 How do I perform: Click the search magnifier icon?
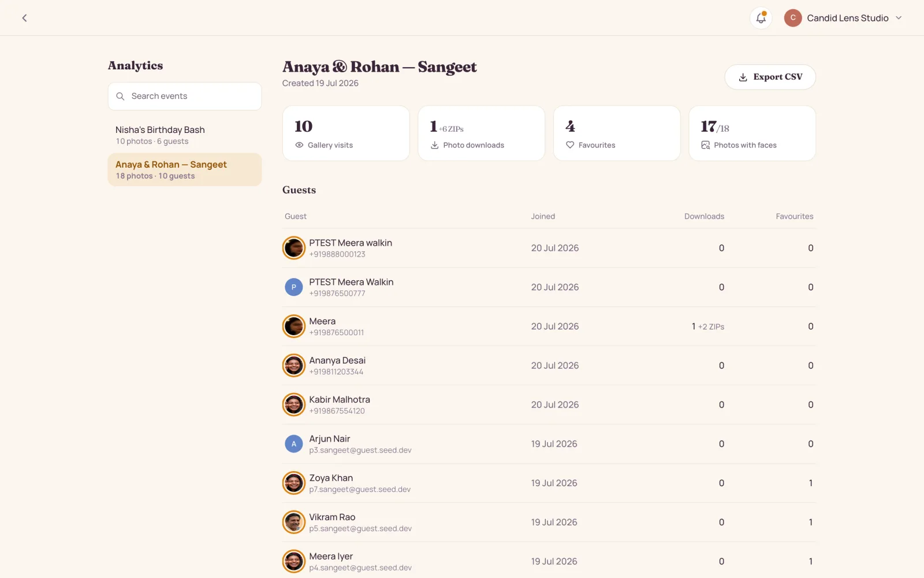tap(120, 96)
